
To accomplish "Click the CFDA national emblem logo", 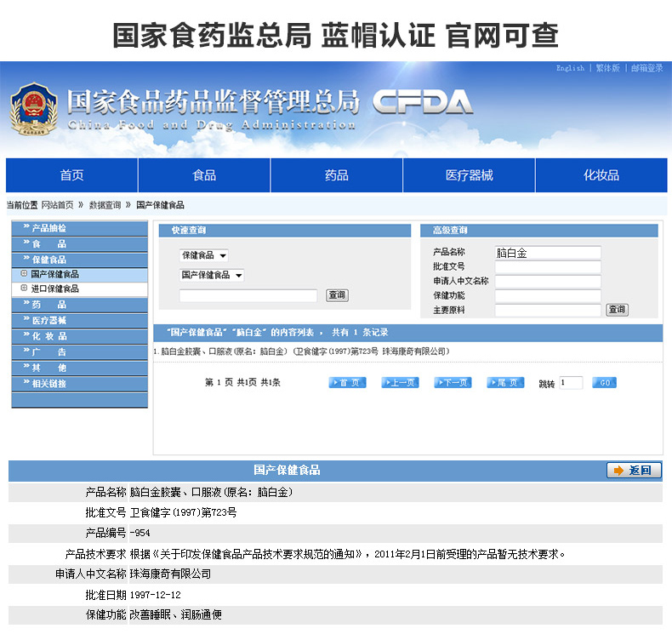I will [34, 109].
